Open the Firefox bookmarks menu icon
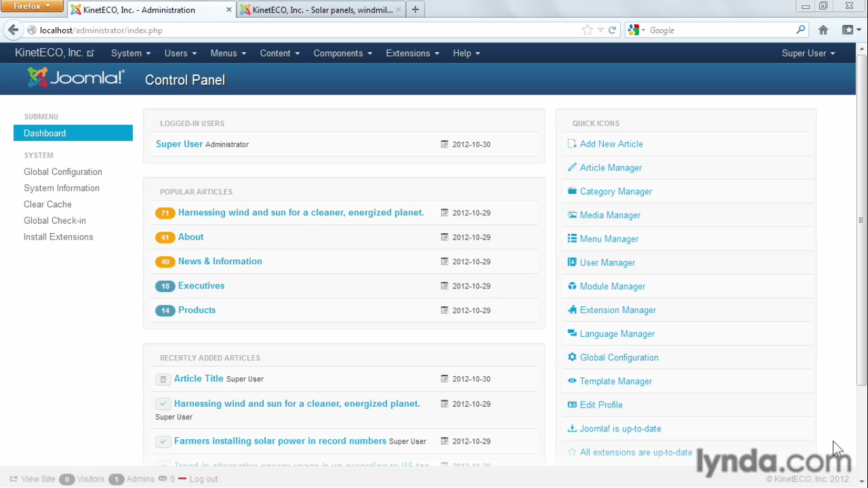The height and width of the screenshot is (488, 868). 851,30
